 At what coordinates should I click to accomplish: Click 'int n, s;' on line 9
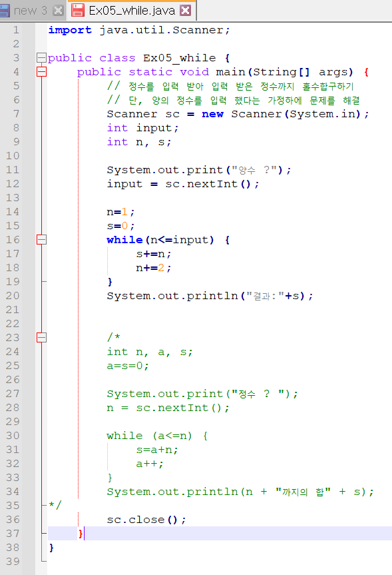[139, 142]
